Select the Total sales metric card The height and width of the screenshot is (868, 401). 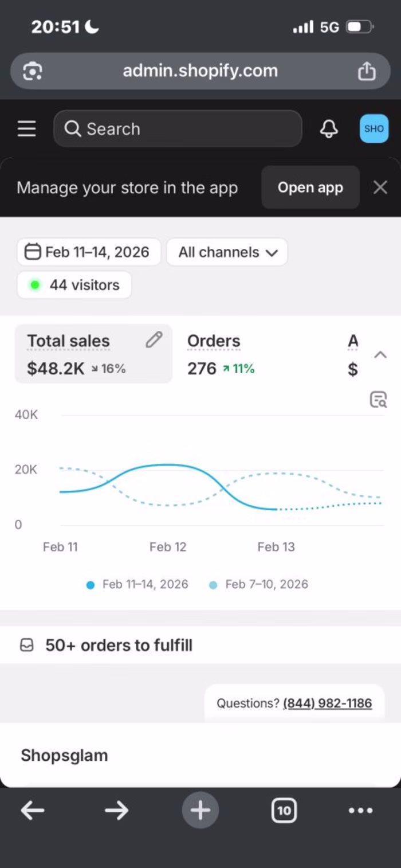[80, 354]
